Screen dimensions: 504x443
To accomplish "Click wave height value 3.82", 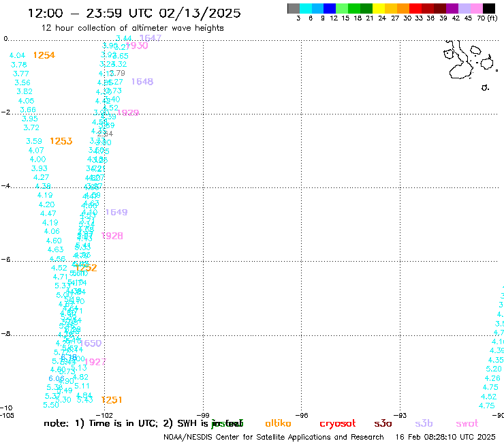I will [25, 92].
